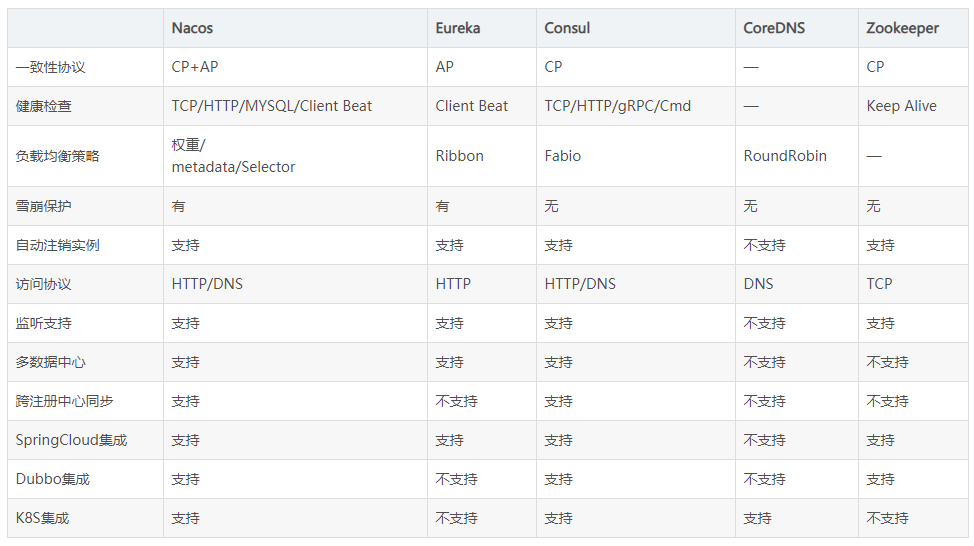
Task: Select the K8S集成 row label
Action: pyautogui.click(x=43, y=518)
